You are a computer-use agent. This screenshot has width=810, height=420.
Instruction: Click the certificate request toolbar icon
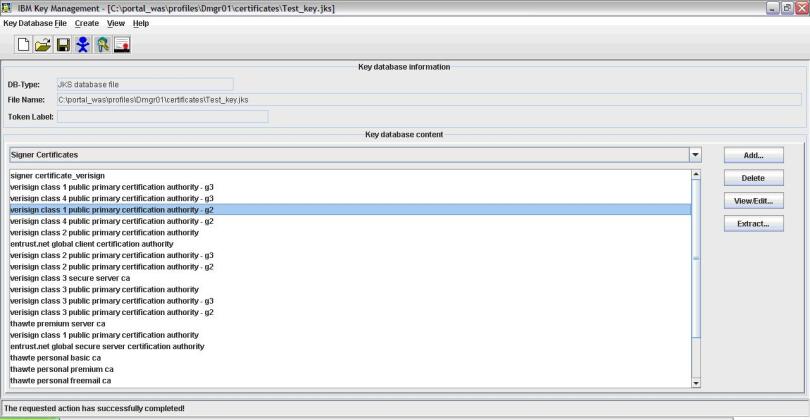coord(122,45)
